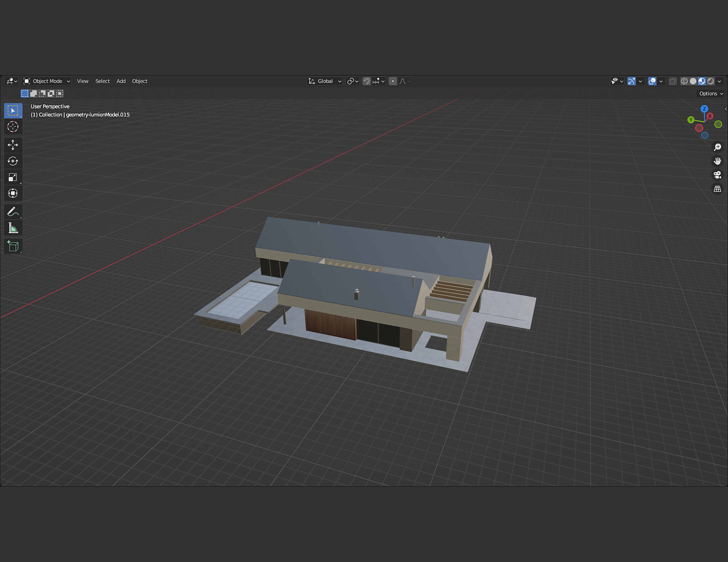
Task: Switch between perspective and orthographic grid icon
Action: coord(717,189)
